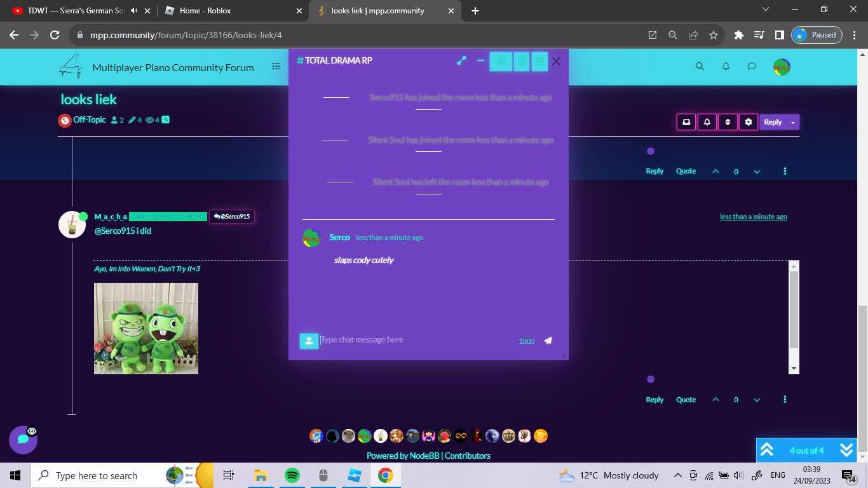The height and width of the screenshot is (488, 868).
Task: Open the green plush toys signature image
Action: pos(146,329)
